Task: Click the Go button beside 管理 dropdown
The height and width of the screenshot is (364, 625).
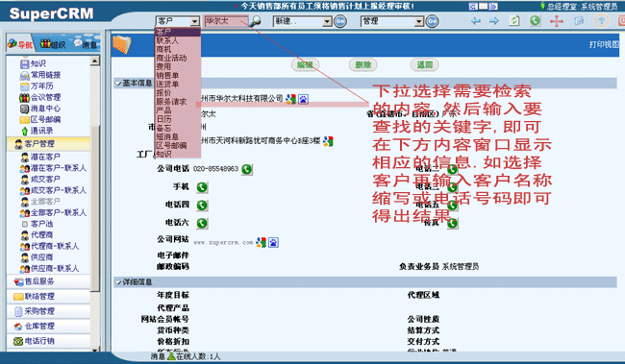Action: 432,21
